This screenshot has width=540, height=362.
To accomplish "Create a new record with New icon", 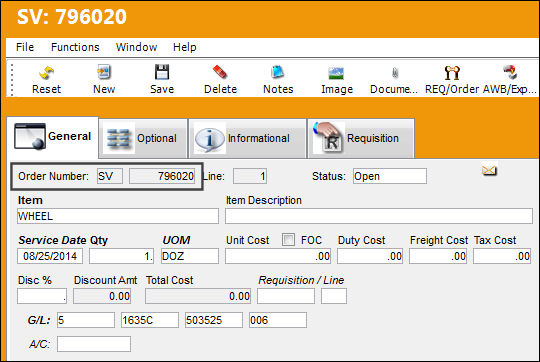I will 104,72.
